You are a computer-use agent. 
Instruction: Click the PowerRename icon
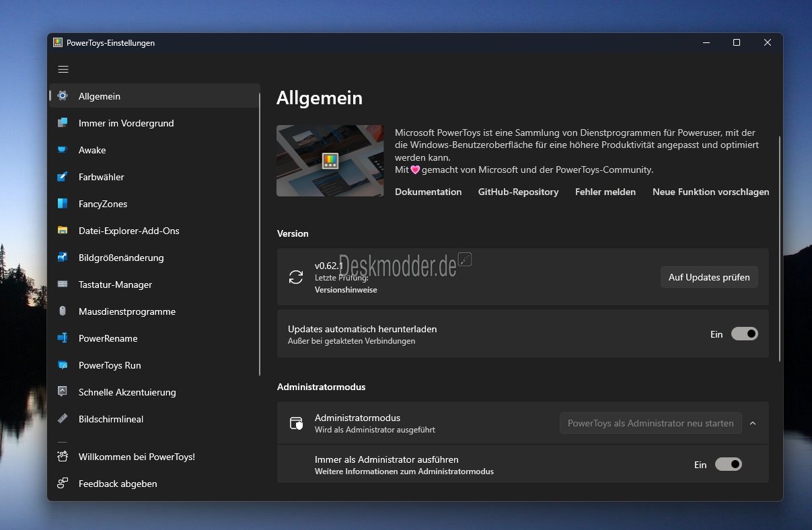(63, 338)
